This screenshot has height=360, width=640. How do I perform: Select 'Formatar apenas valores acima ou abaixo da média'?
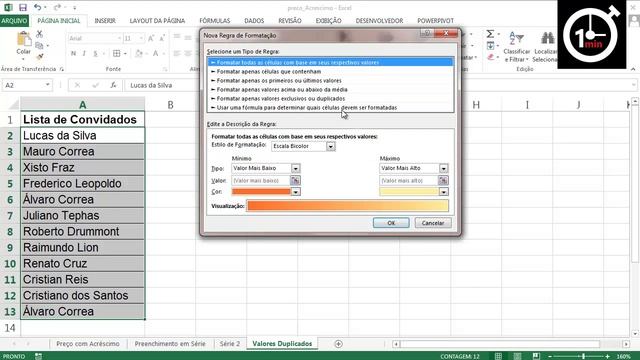(330, 89)
